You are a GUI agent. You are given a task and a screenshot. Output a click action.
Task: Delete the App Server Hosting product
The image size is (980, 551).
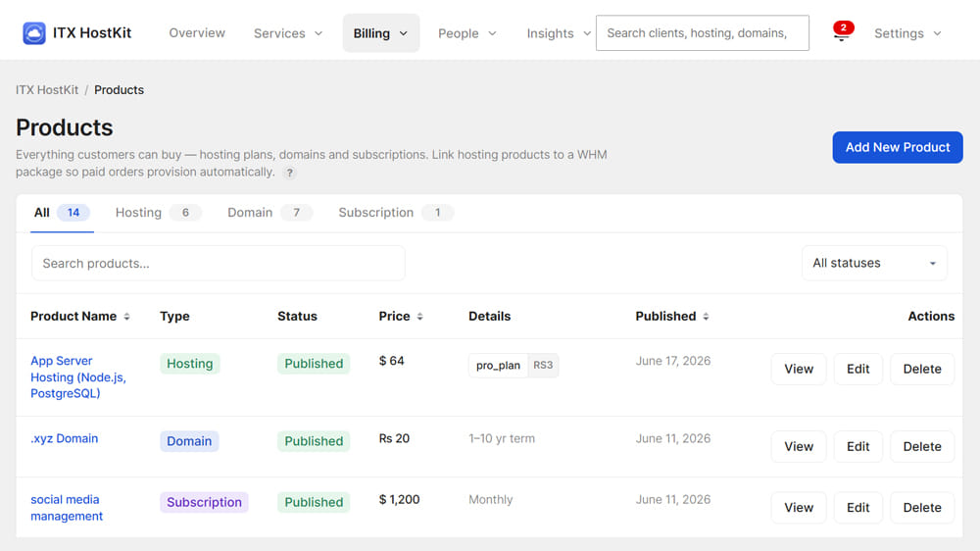click(x=922, y=369)
